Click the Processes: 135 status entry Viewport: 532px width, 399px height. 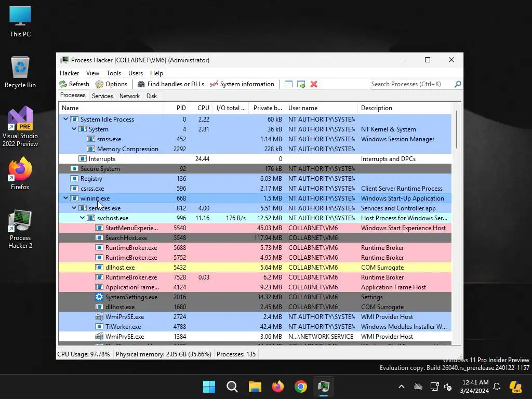click(x=236, y=354)
